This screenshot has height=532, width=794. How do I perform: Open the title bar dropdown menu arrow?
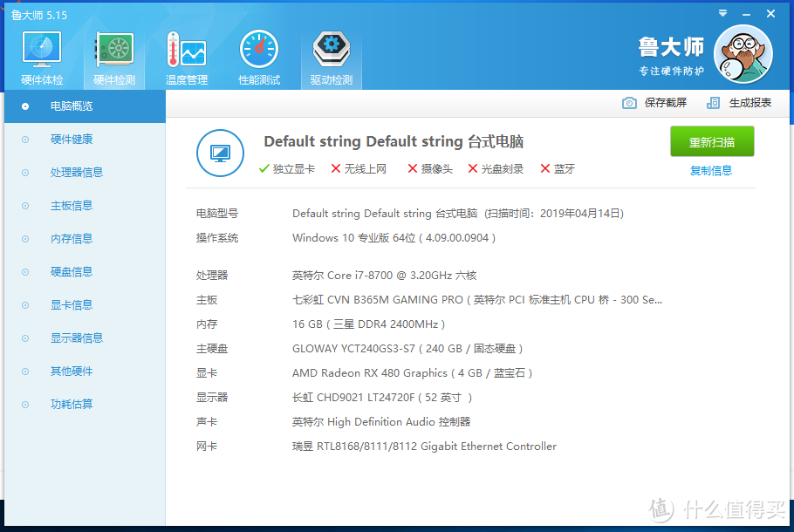(x=722, y=13)
